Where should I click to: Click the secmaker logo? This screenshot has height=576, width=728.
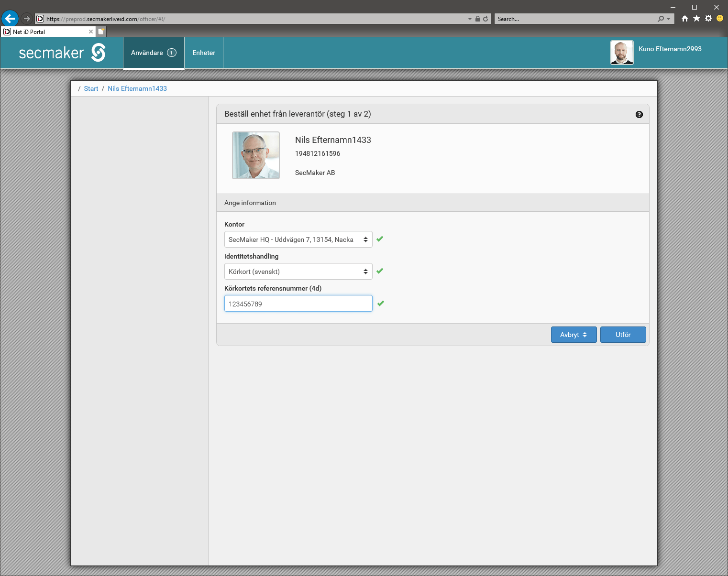(62, 53)
